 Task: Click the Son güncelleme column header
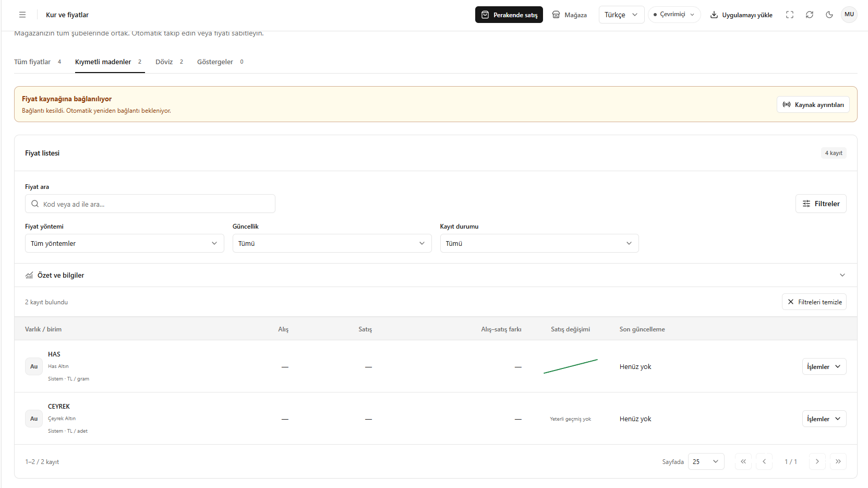click(642, 329)
